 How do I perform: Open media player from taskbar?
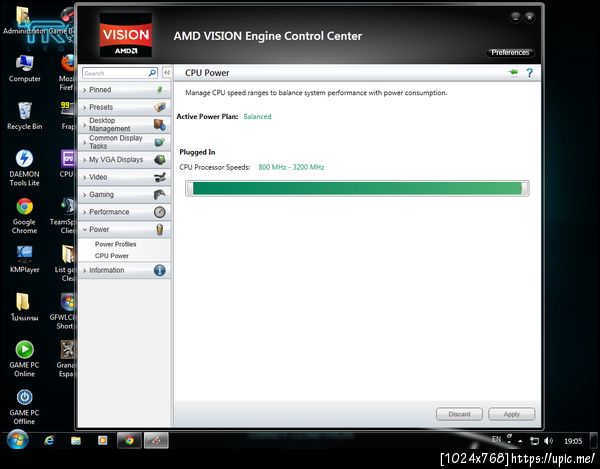(103, 441)
